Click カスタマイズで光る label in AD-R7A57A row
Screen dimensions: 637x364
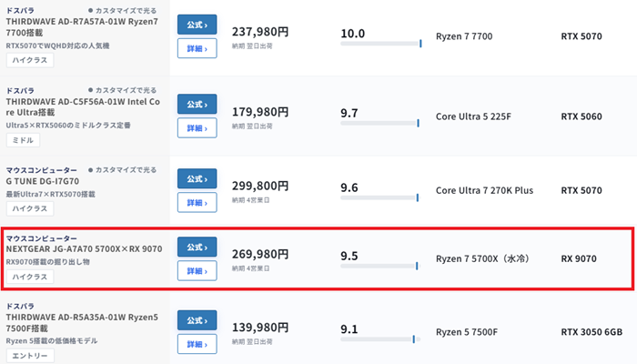tap(122, 11)
